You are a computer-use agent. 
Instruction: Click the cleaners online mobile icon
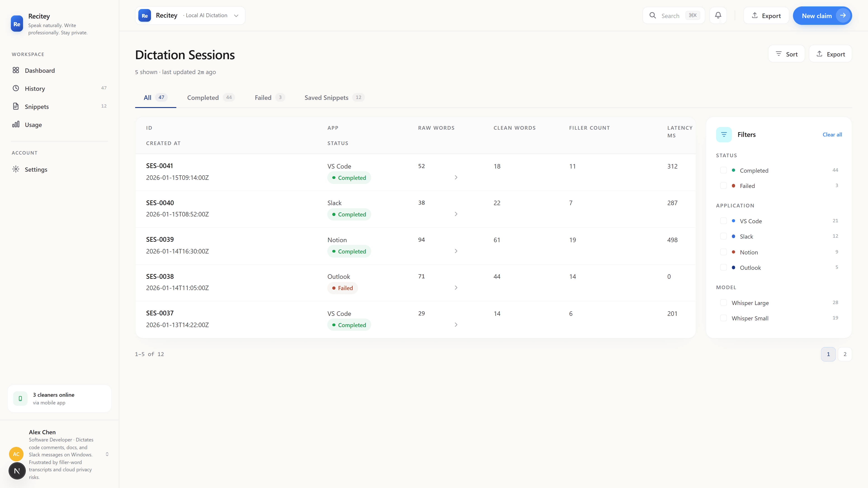pos(20,398)
